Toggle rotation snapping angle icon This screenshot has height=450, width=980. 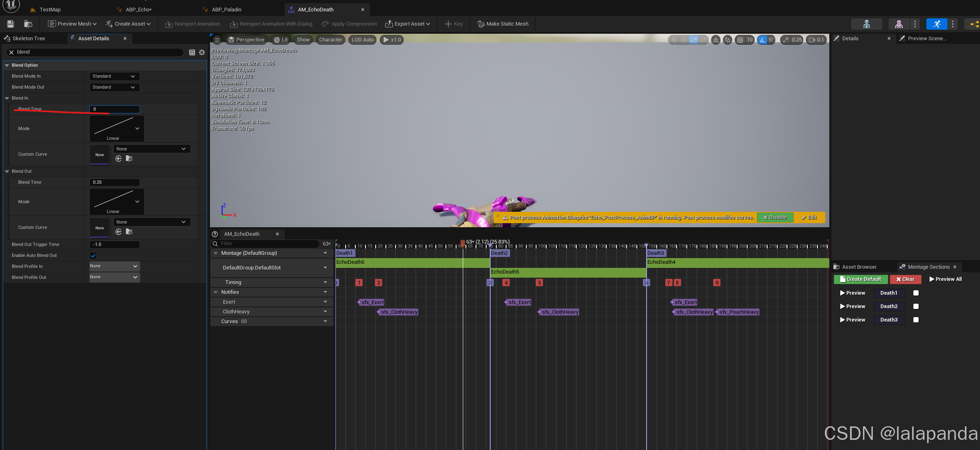pyautogui.click(x=762, y=39)
